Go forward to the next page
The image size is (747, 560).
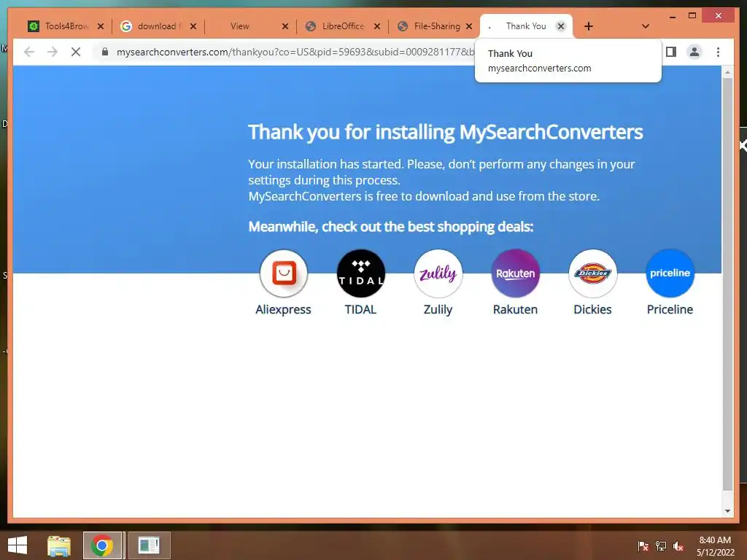tap(53, 52)
